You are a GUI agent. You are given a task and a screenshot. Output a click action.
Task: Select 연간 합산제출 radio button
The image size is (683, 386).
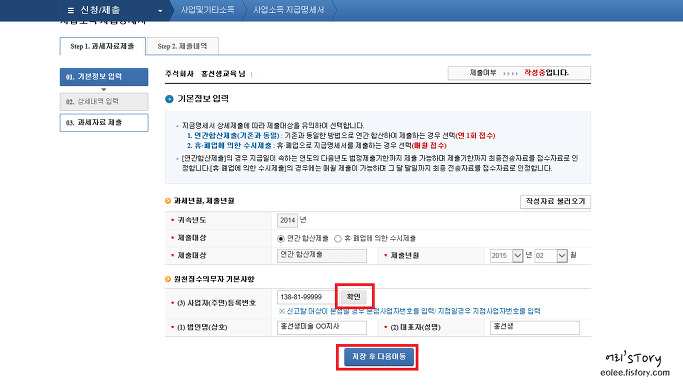coord(281,239)
